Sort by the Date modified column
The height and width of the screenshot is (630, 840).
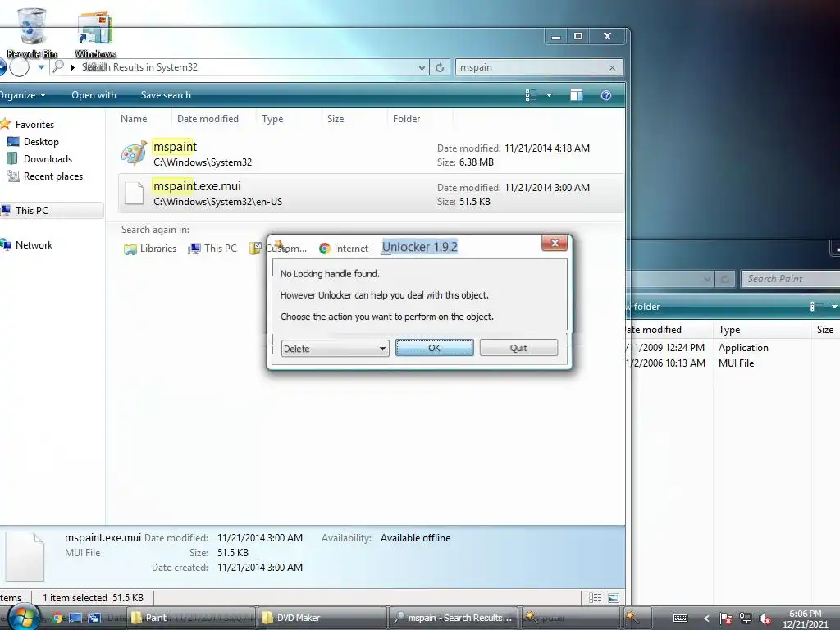(x=208, y=119)
